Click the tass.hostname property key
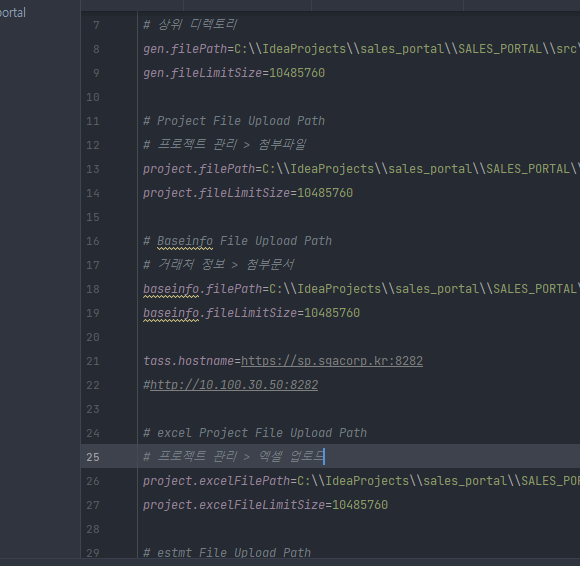Viewport: 580px width, 566px height. [x=189, y=361]
